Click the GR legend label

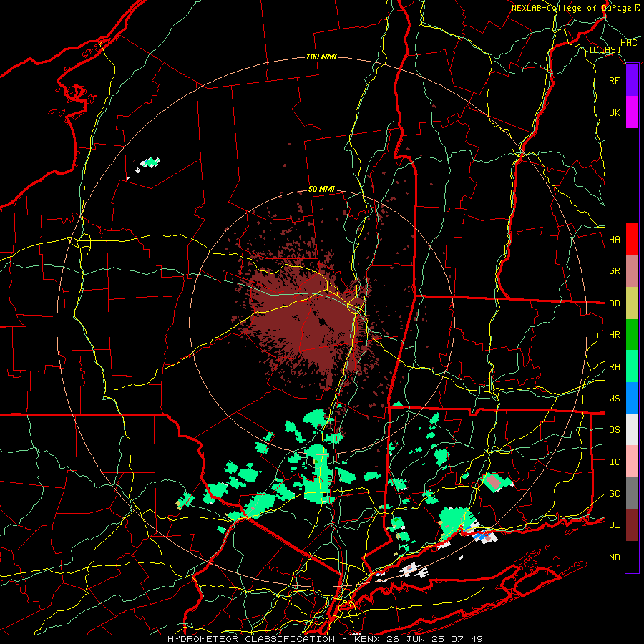[x=614, y=271]
